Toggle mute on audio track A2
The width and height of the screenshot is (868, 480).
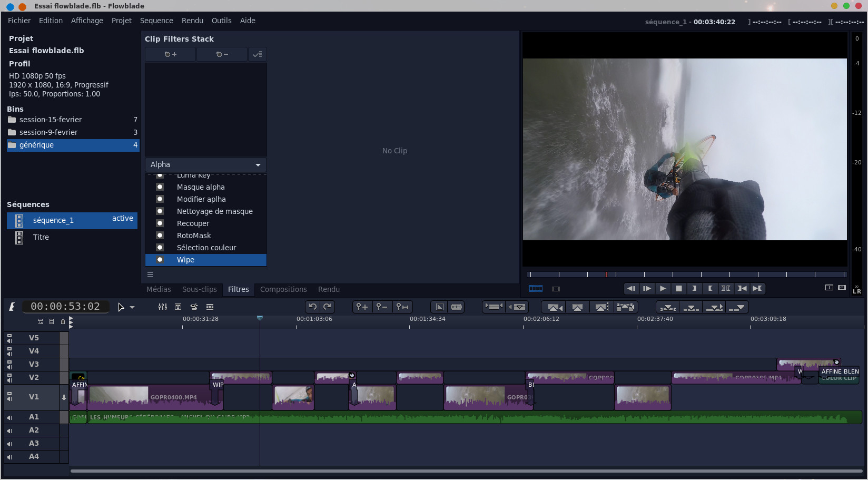(9, 430)
